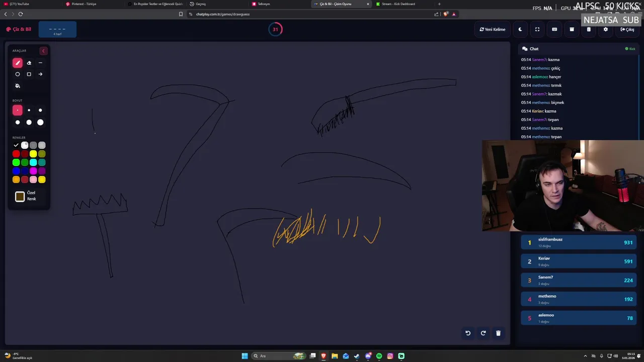Clear canvas with bottom trash icon

499,333
